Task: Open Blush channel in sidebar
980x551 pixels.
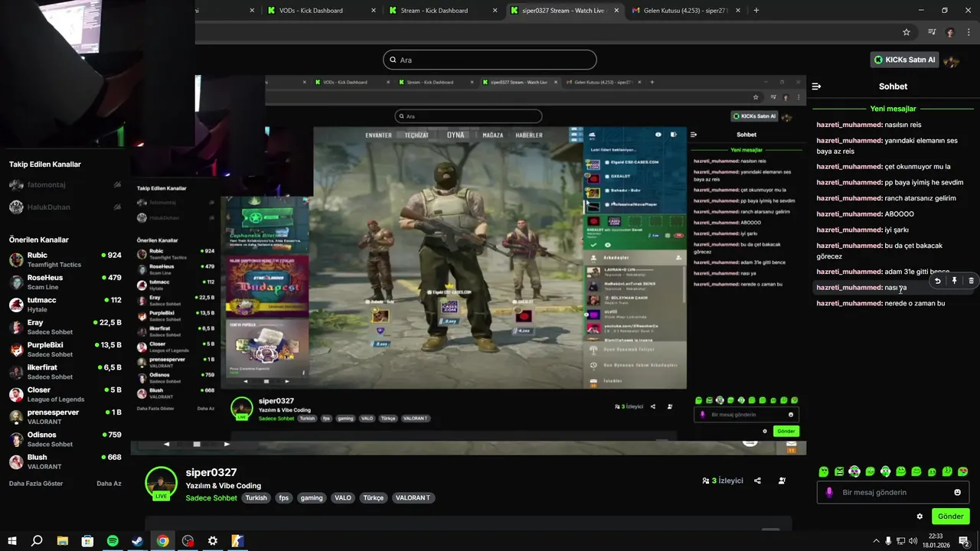Action: point(65,461)
